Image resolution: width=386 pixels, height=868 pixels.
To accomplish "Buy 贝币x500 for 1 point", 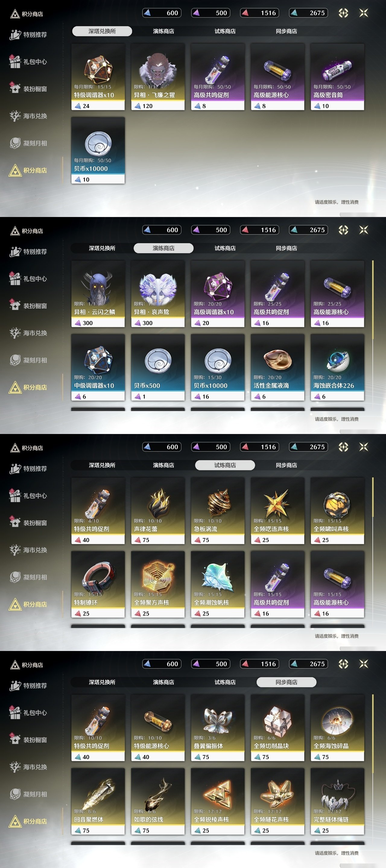I will [158, 367].
